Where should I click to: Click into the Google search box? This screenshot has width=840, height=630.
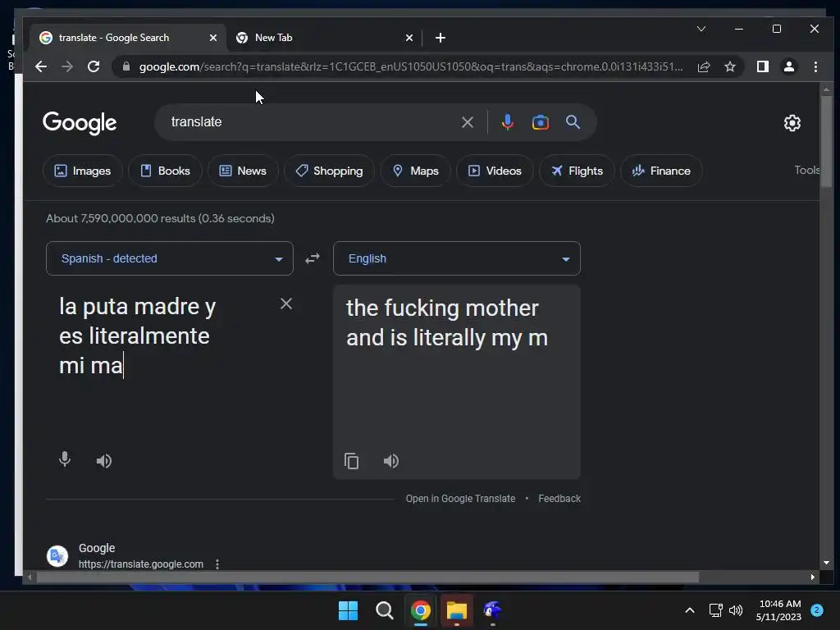point(311,122)
